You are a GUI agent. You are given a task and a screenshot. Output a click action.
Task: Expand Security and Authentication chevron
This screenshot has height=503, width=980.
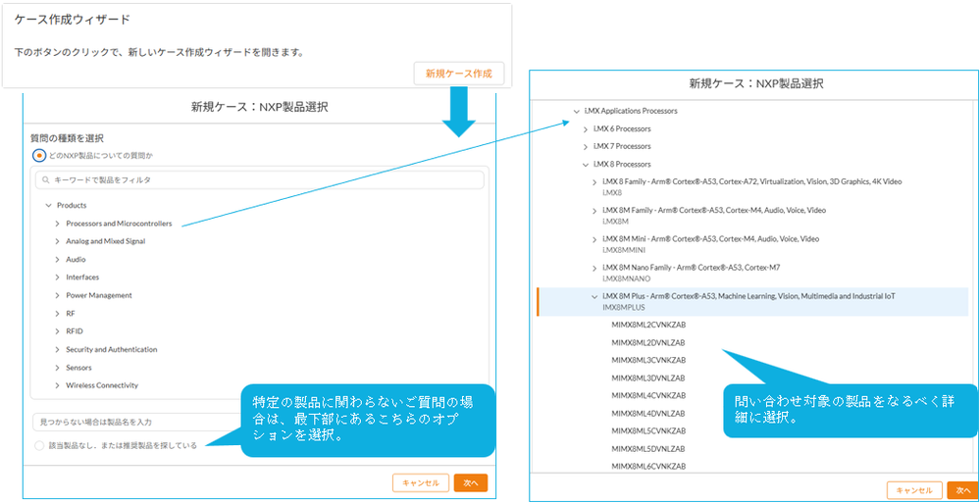[57, 349]
